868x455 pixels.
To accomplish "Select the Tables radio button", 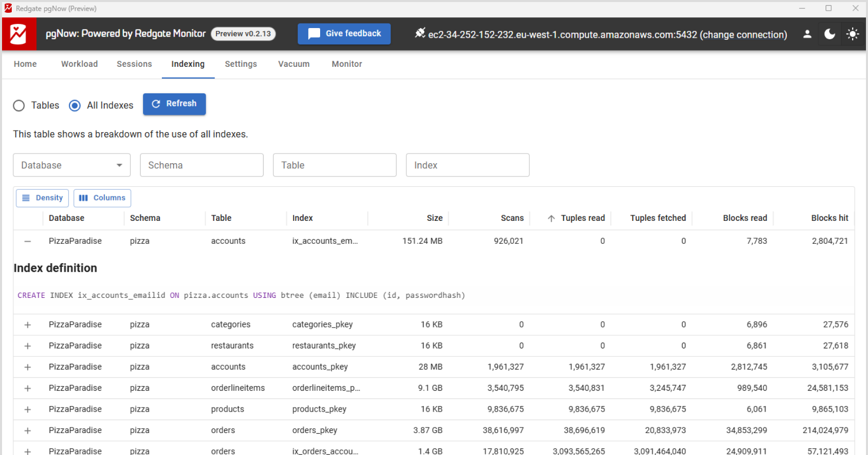I will coord(19,106).
